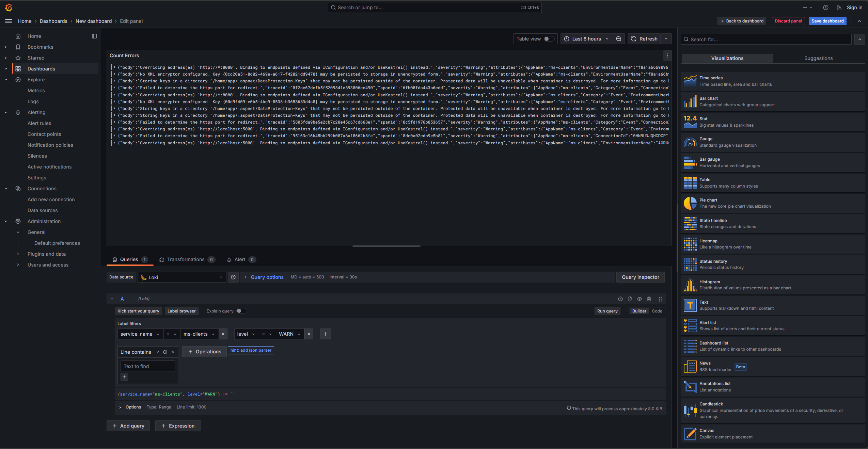Click the panel horizontal scrollbar

386,246
